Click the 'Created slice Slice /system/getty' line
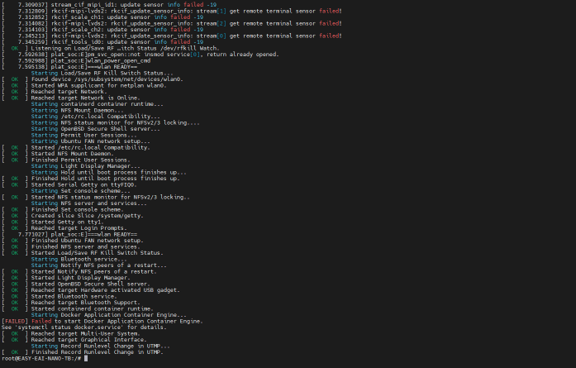The width and height of the screenshot is (576, 368). 72,216
